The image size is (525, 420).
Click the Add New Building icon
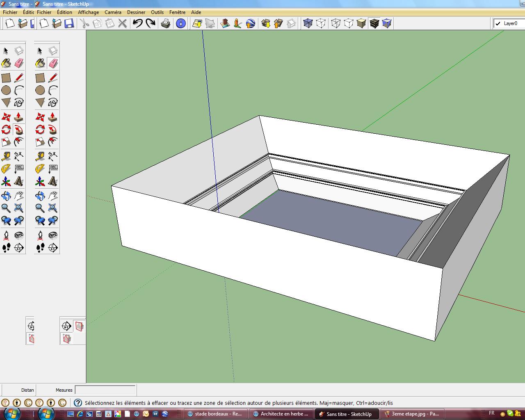point(225,23)
